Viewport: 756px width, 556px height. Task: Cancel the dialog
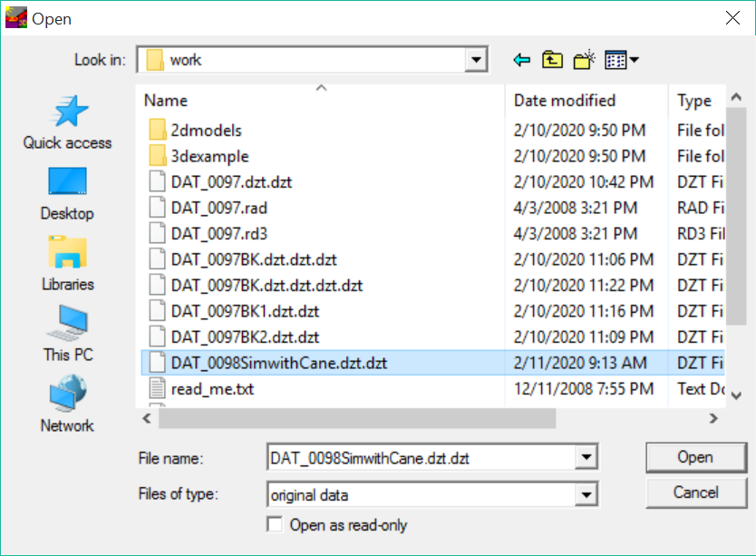click(695, 493)
